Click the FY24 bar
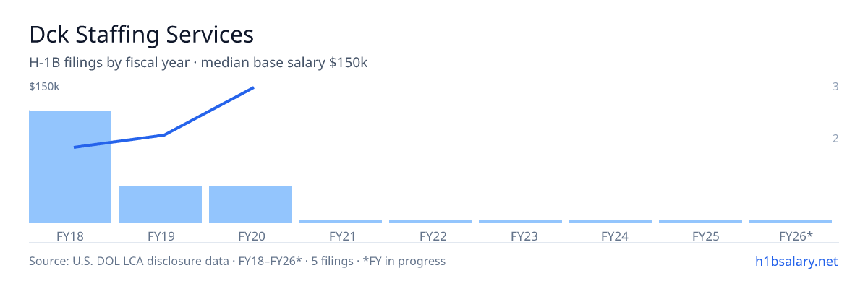 (610, 222)
